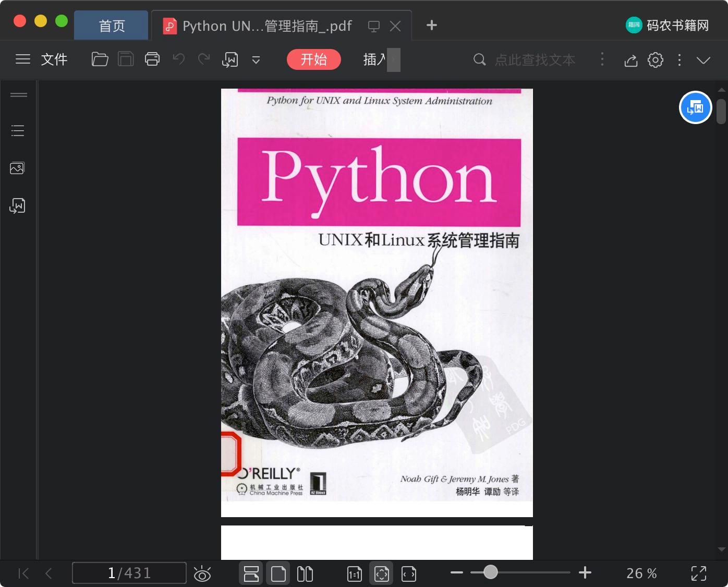The width and height of the screenshot is (728, 587).
Task: Add a new tab with plus button
Action: click(432, 25)
